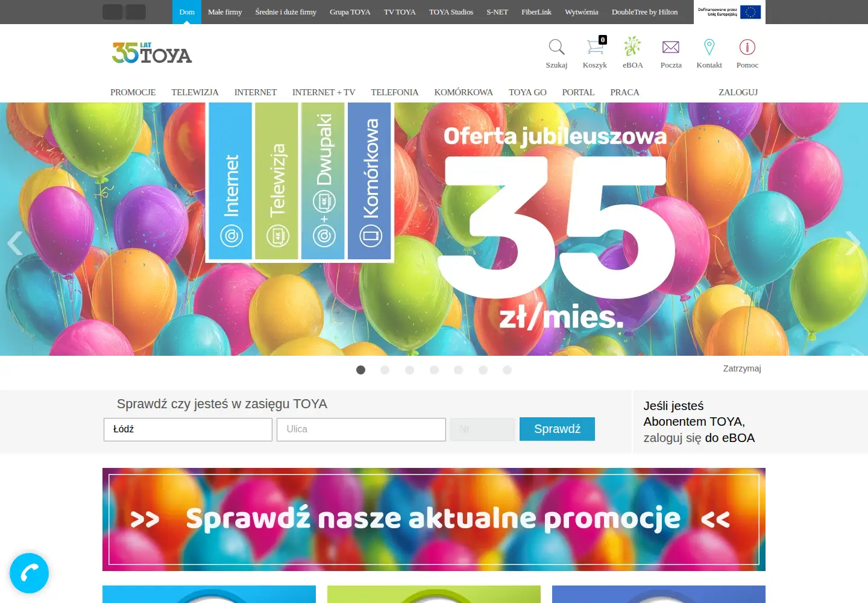Viewport: 868px width, 603px height.
Task: Select third carousel dot
Action: (x=409, y=370)
